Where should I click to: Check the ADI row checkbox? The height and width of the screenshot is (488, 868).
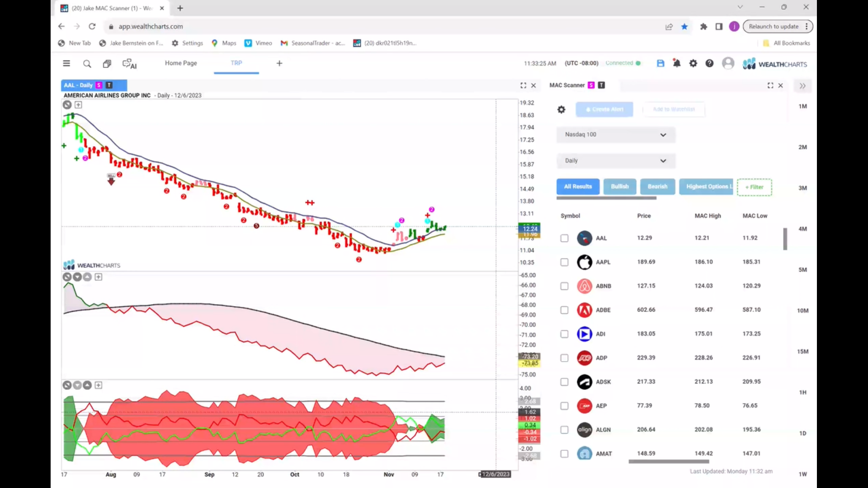click(x=564, y=334)
